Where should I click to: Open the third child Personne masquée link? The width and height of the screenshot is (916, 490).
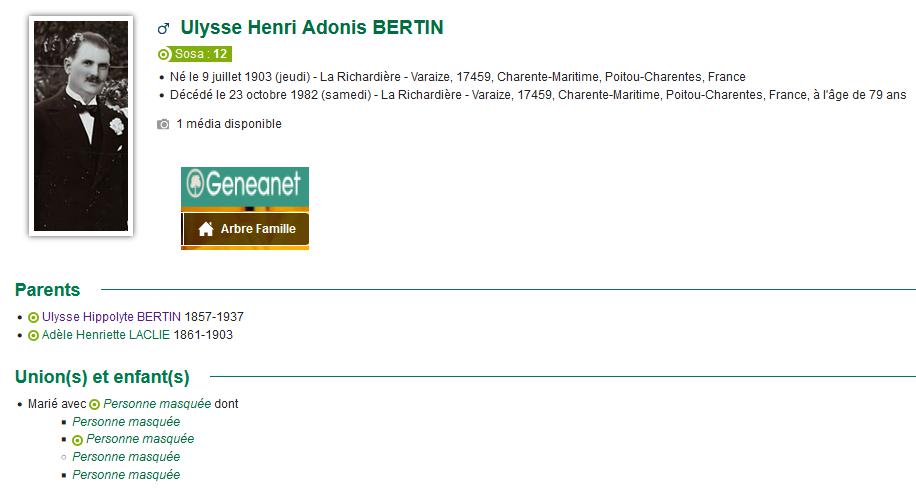coord(126,457)
